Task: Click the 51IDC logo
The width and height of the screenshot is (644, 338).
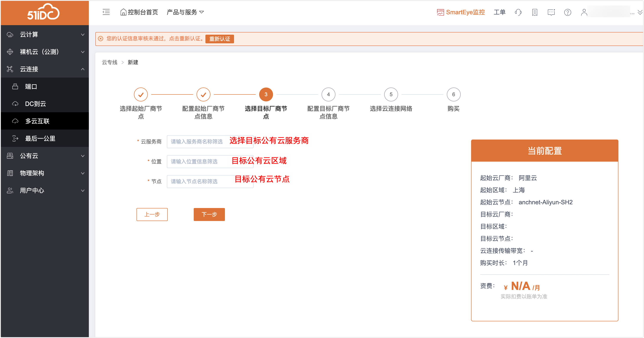Action: [x=43, y=12]
